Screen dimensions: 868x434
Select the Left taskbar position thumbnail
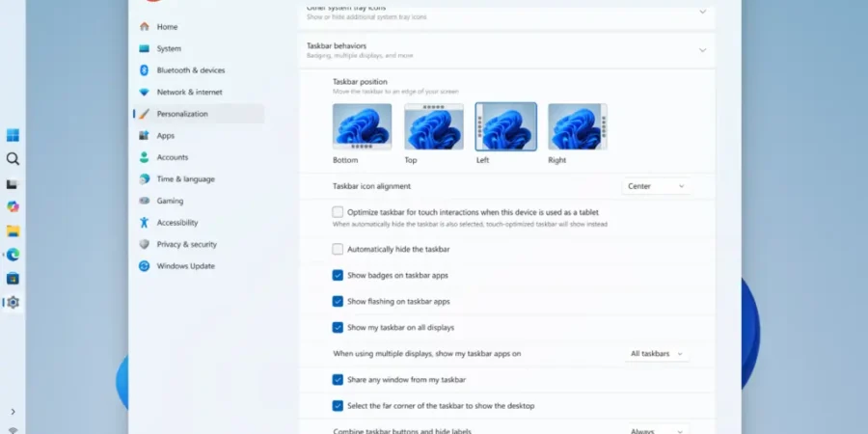[x=505, y=126]
